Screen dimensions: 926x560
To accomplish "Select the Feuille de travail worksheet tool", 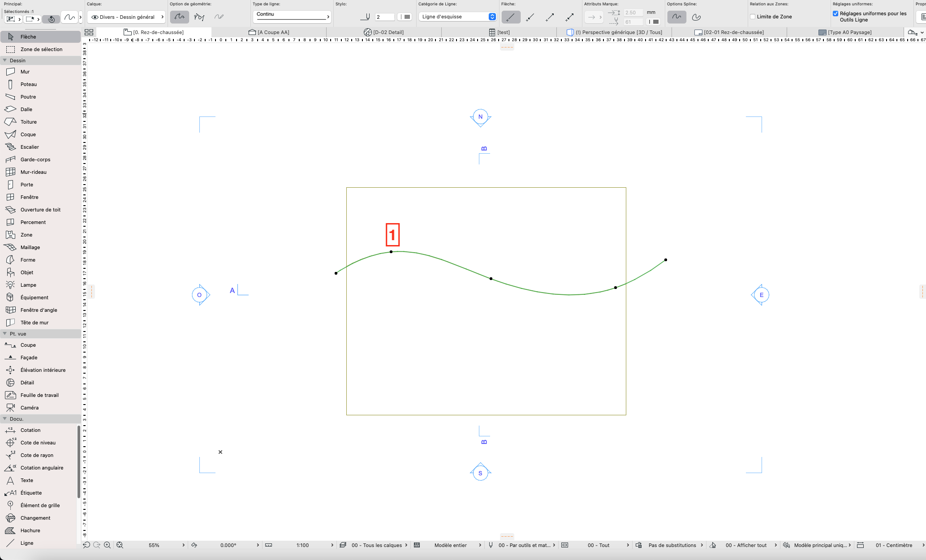I will click(40, 395).
